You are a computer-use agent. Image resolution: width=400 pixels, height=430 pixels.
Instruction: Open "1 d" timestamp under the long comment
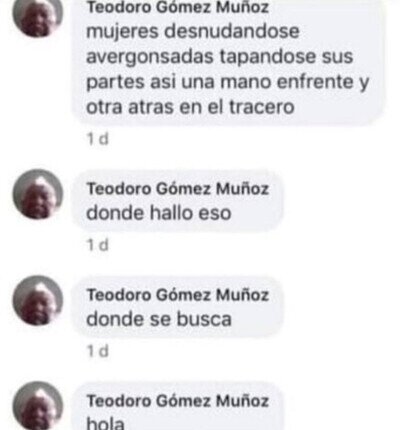coord(98,139)
